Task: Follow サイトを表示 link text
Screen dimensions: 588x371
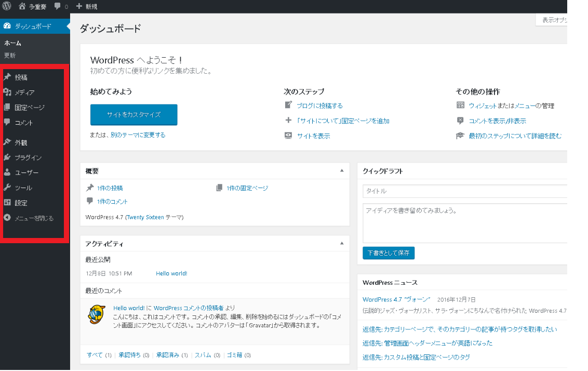Action: (x=314, y=136)
